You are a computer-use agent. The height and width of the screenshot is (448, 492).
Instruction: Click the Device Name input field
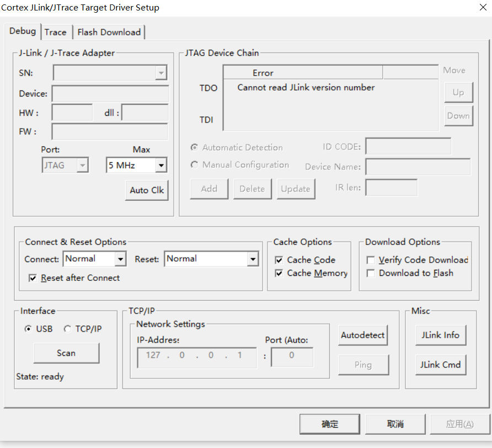[x=418, y=167]
